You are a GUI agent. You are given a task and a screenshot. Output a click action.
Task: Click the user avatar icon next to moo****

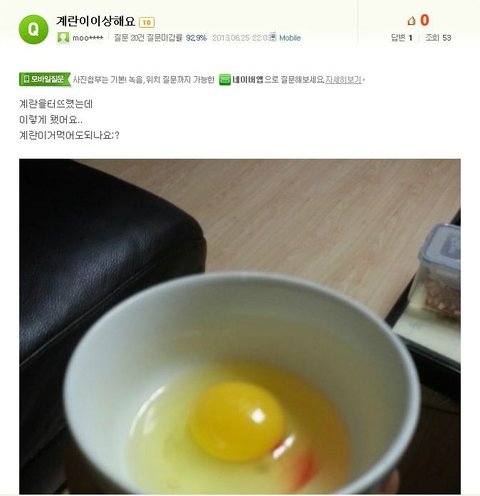[x=63, y=38]
